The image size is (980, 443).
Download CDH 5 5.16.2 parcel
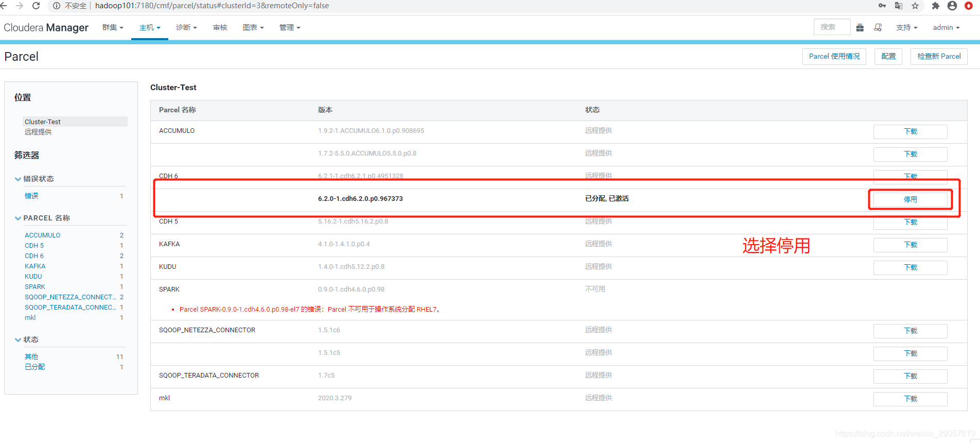pyautogui.click(x=911, y=222)
